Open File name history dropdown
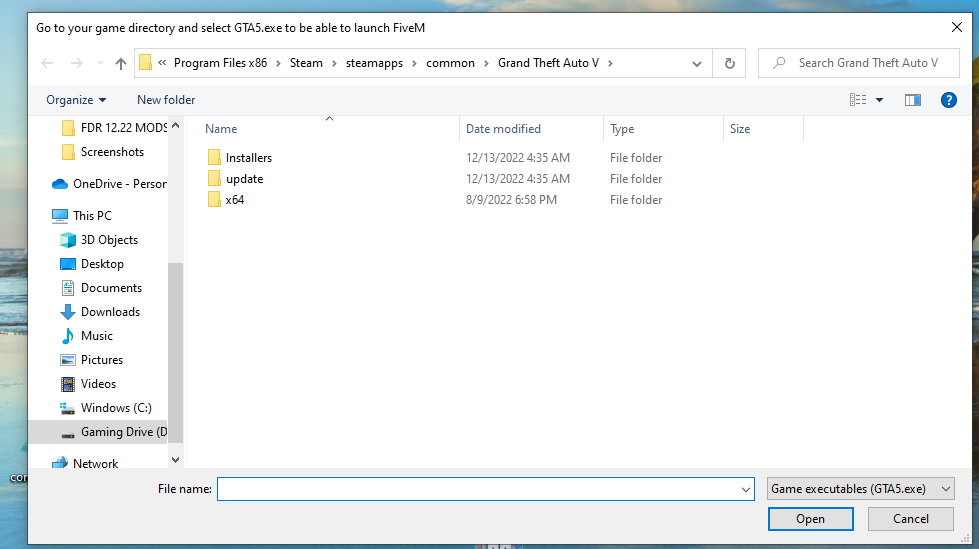The image size is (979, 549). point(745,489)
